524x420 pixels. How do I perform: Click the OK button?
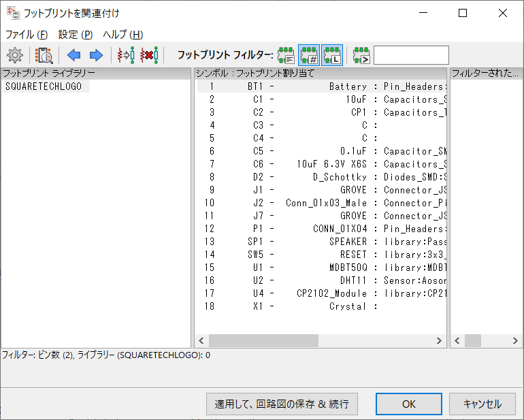[x=409, y=404]
